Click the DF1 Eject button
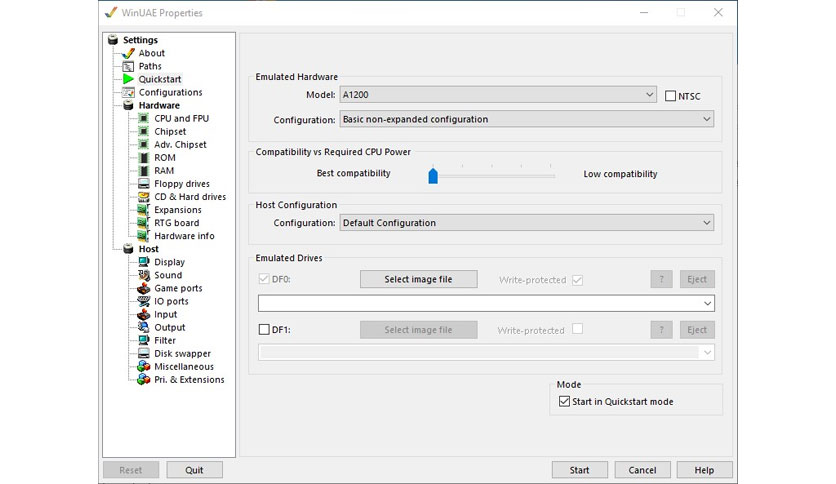836x484 pixels. (697, 330)
